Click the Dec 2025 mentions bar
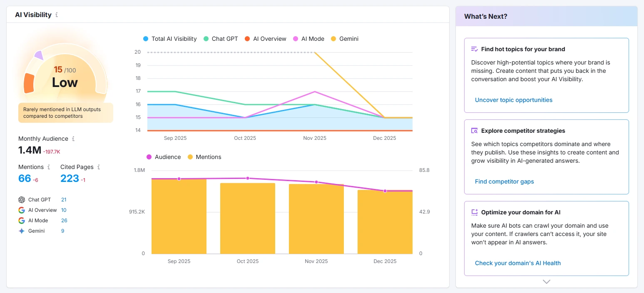This screenshot has width=644, height=293. point(385,222)
